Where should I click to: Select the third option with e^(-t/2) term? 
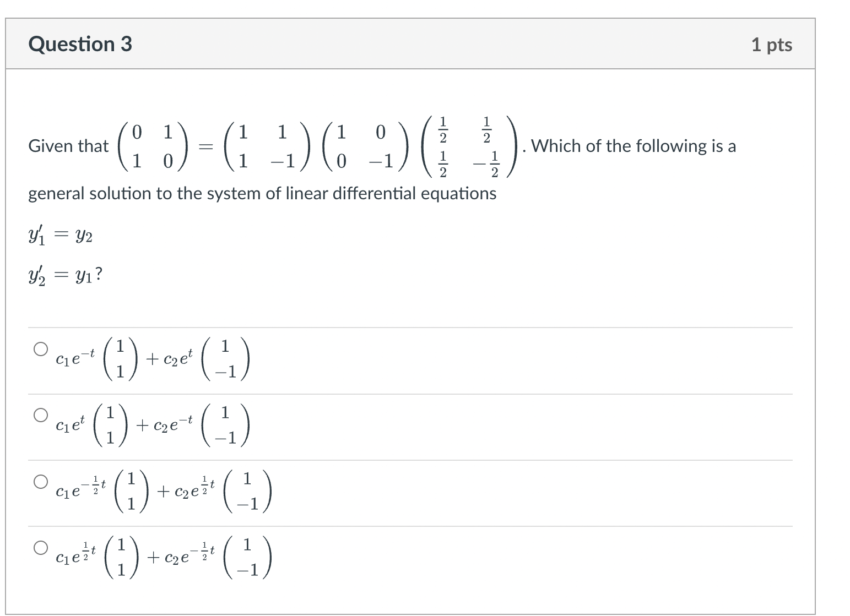coord(40,481)
